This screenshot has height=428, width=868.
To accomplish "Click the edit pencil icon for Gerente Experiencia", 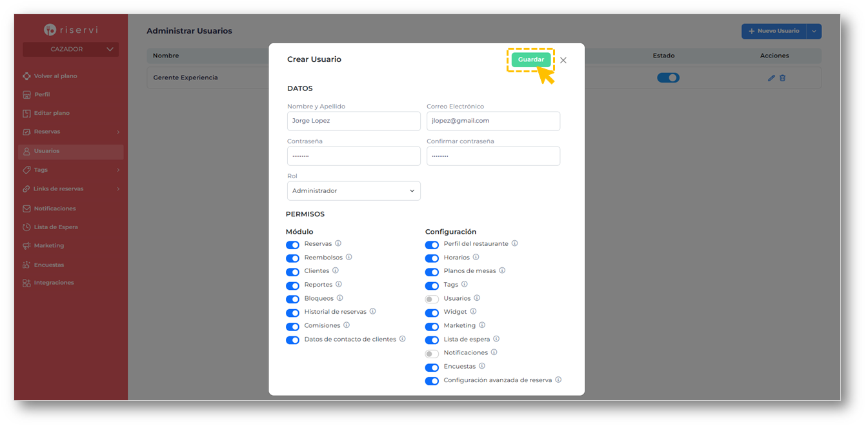I will pos(771,78).
